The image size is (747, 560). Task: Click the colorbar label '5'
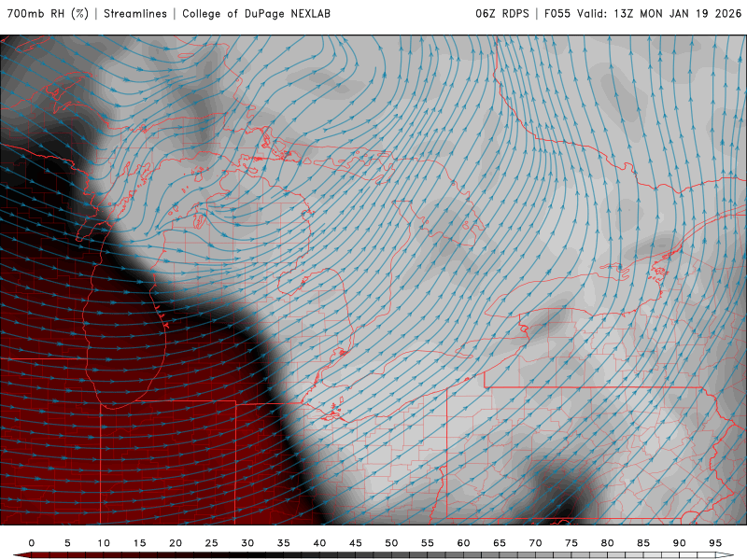(67, 543)
